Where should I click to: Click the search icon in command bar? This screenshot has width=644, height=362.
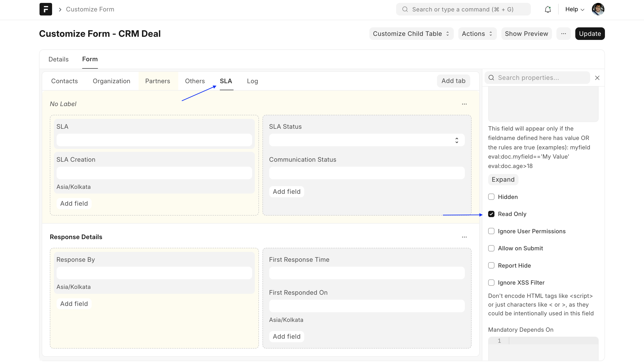click(x=405, y=9)
